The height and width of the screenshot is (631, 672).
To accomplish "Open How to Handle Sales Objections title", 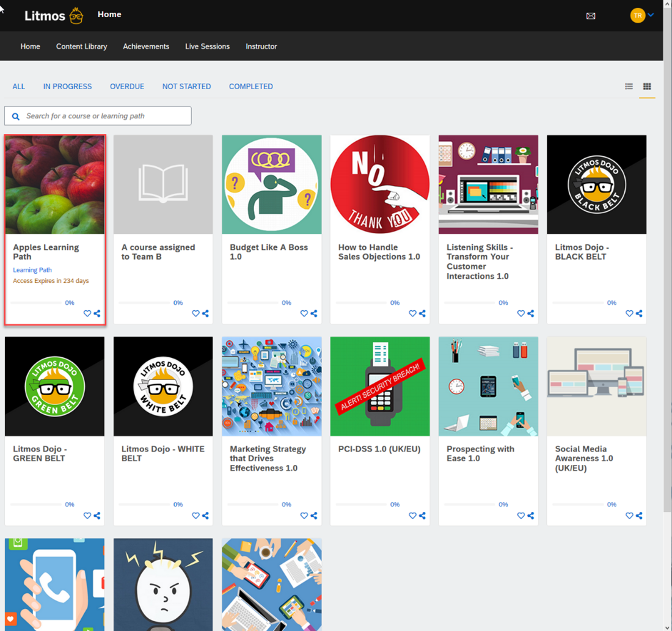I will coord(379,252).
